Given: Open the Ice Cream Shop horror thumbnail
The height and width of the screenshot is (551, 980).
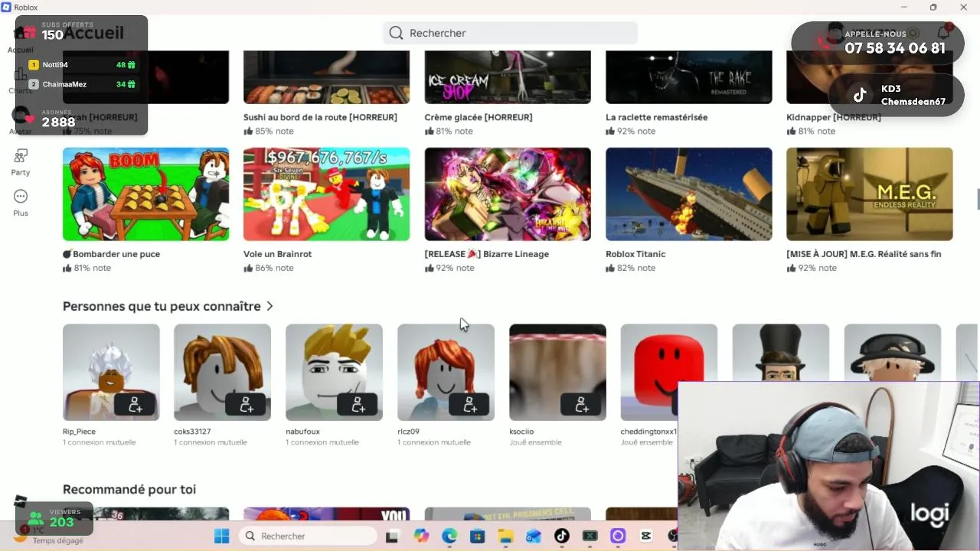Looking at the screenshot, I should 508,77.
